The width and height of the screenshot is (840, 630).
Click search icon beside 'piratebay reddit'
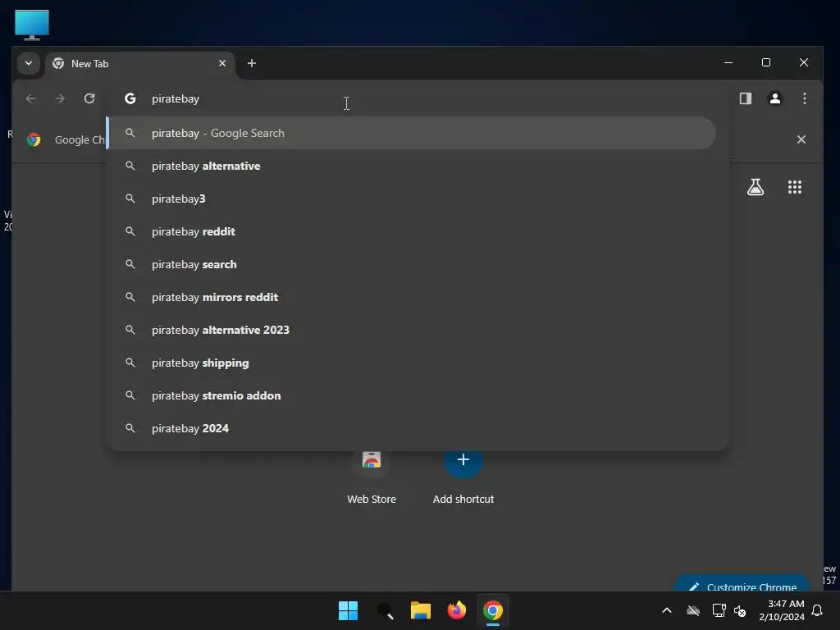(130, 231)
